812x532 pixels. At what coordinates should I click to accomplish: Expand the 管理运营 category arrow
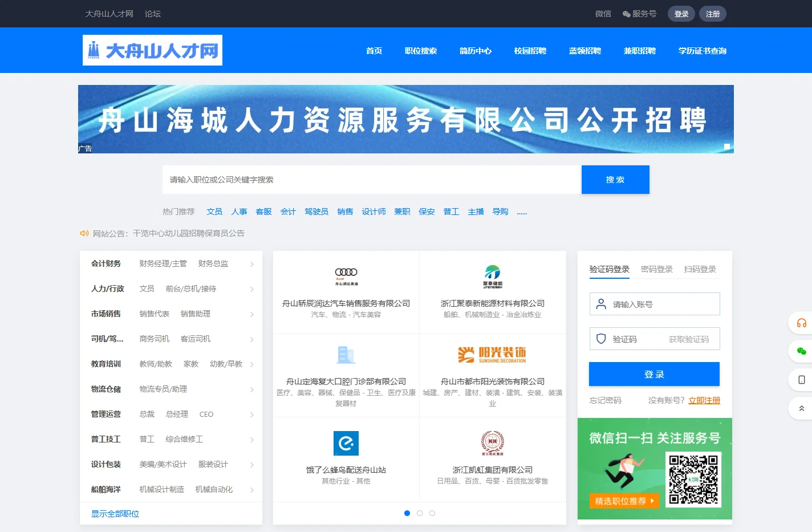pyautogui.click(x=252, y=415)
